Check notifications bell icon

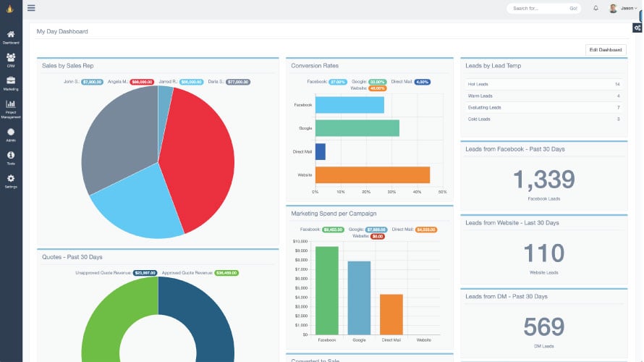point(596,8)
